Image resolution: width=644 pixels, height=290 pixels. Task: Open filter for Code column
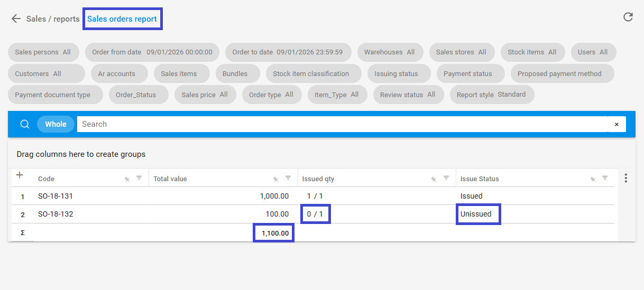point(139,178)
